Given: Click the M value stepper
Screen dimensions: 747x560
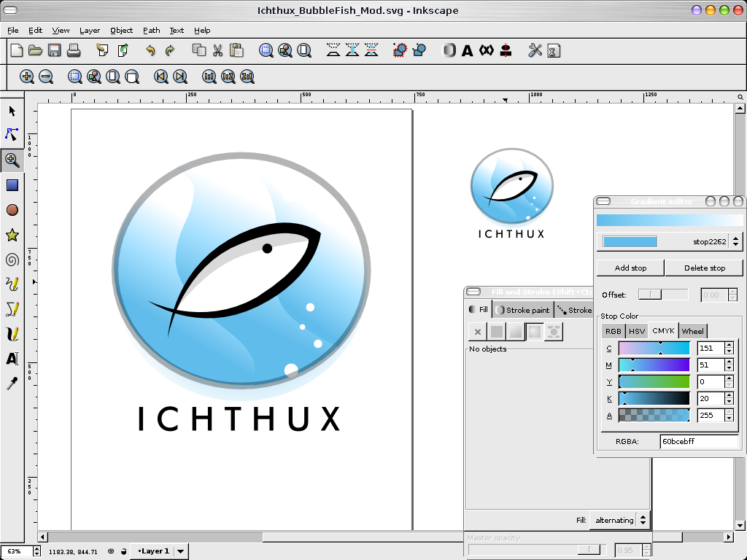Looking at the screenshot, I should [729, 365].
